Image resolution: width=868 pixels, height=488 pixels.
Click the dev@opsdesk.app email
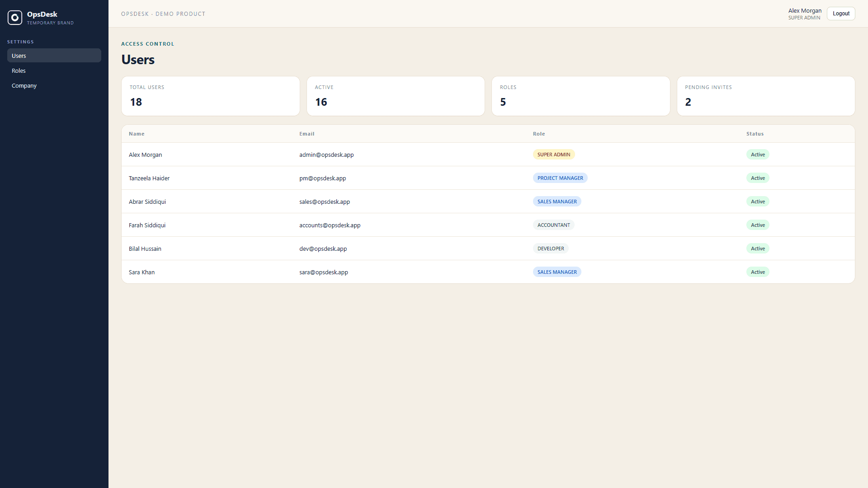323,249
